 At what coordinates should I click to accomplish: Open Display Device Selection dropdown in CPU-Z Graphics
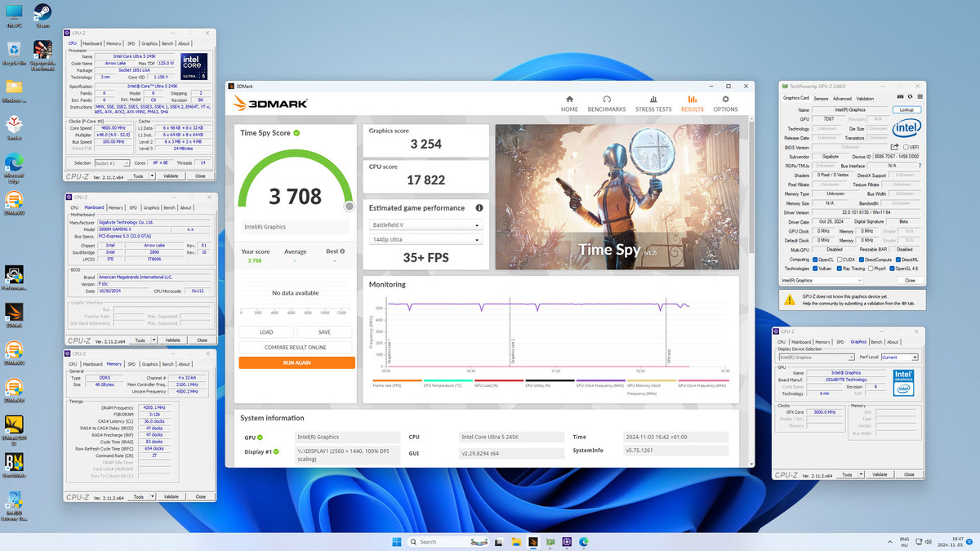815,358
